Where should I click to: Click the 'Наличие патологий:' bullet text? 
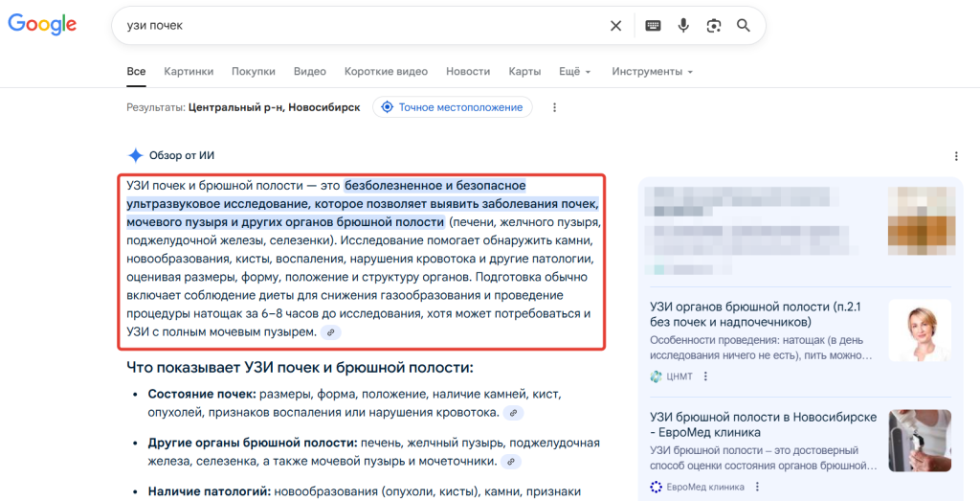point(210,491)
